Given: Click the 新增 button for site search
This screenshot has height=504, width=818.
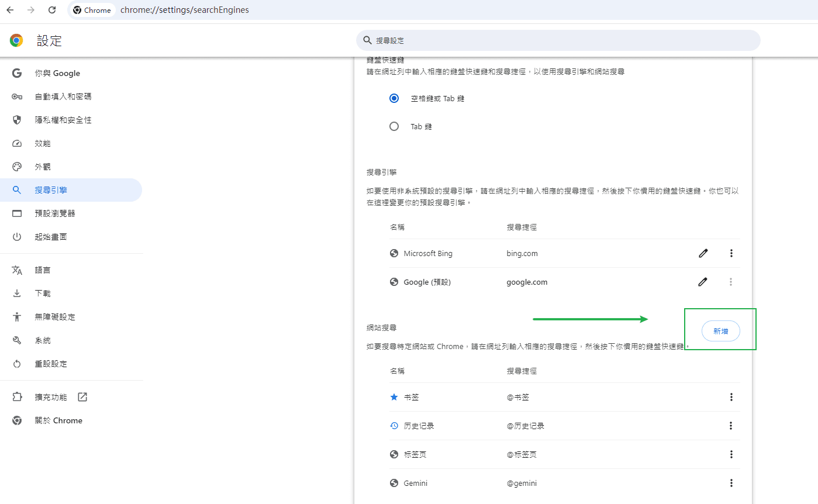Looking at the screenshot, I should (720, 331).
